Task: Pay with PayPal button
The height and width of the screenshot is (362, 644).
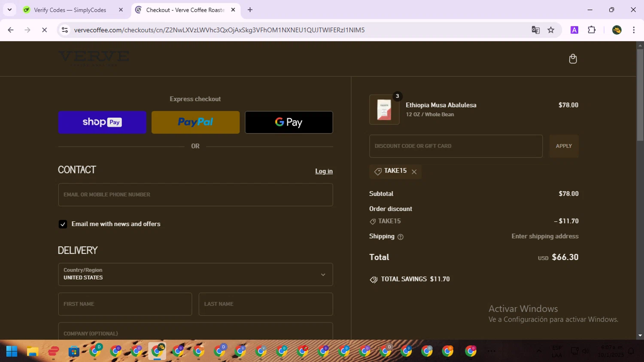Action: [x=195, y=122]
